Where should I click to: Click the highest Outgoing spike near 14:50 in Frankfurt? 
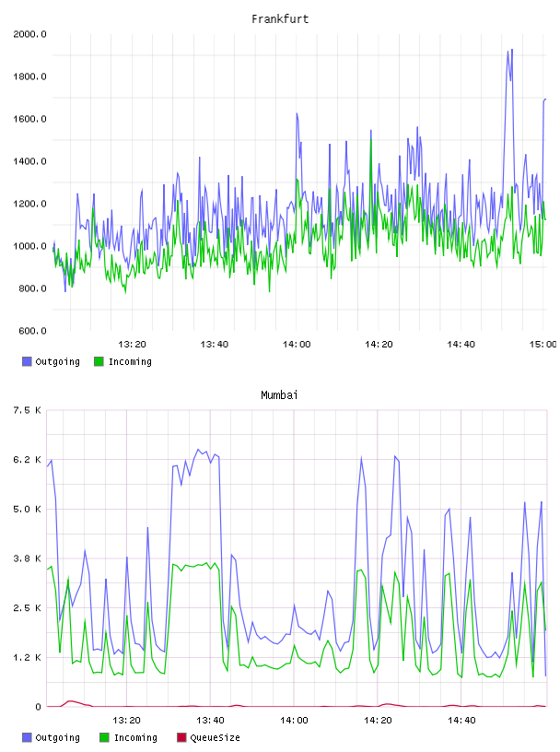pyautogui.click(x=511, y=50)
